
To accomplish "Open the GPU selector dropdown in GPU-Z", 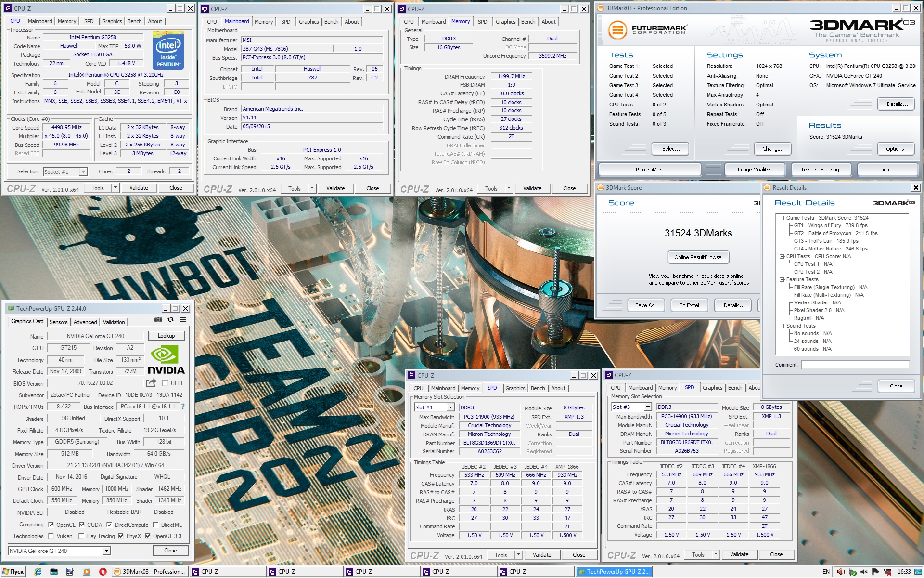I will point(60,551).
